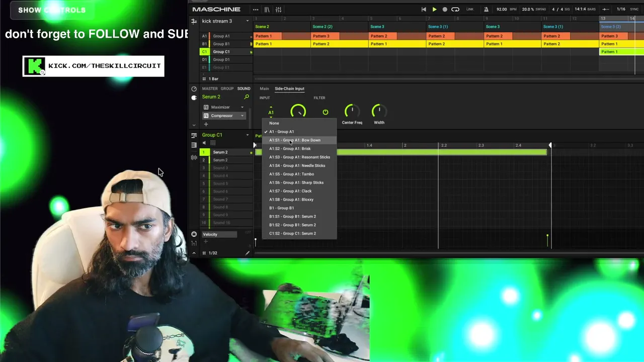
Task: Choose A1:S1 Bow Down as input
Action: (299, 140)
